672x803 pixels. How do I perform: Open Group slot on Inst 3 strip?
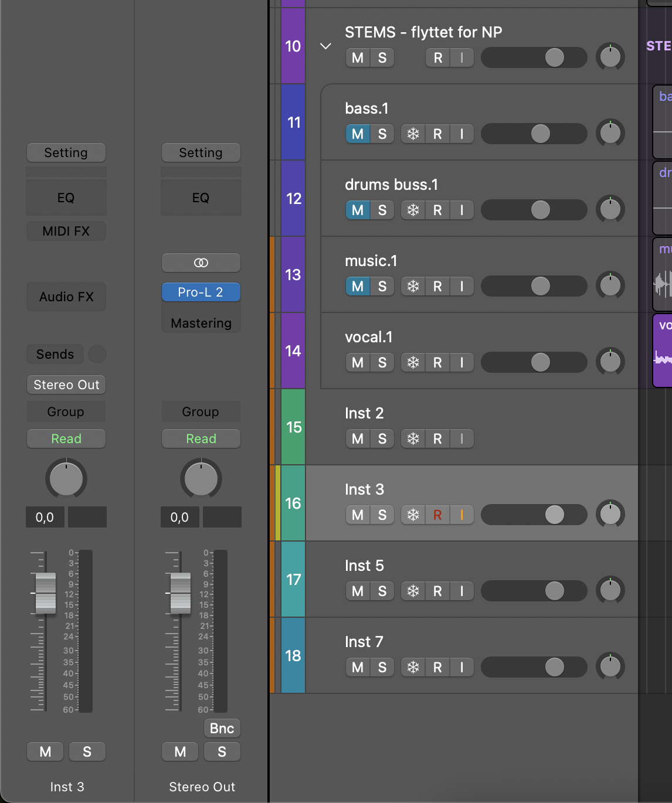click(66, 411)
